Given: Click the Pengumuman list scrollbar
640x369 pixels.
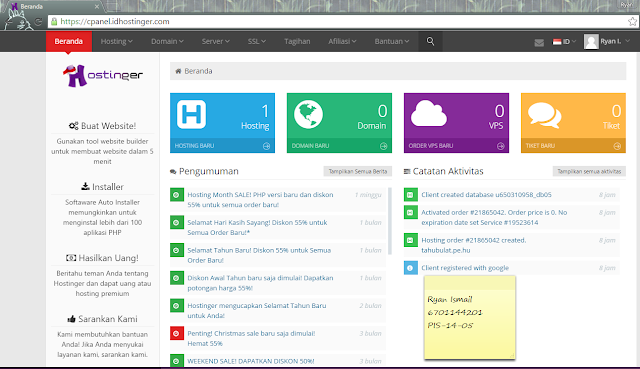Looking at the screenshot, I should 390,221.
